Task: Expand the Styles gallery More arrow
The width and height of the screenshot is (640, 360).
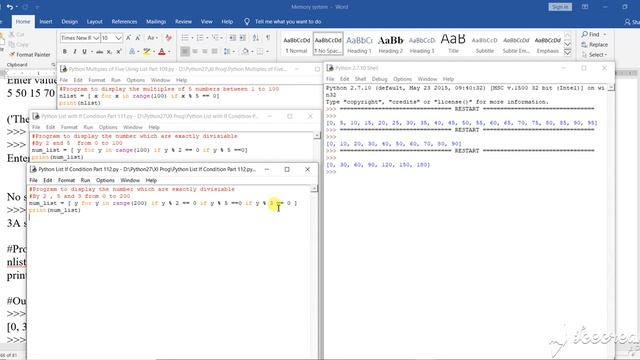Action: pyautogui.click(x=567, y=52)
